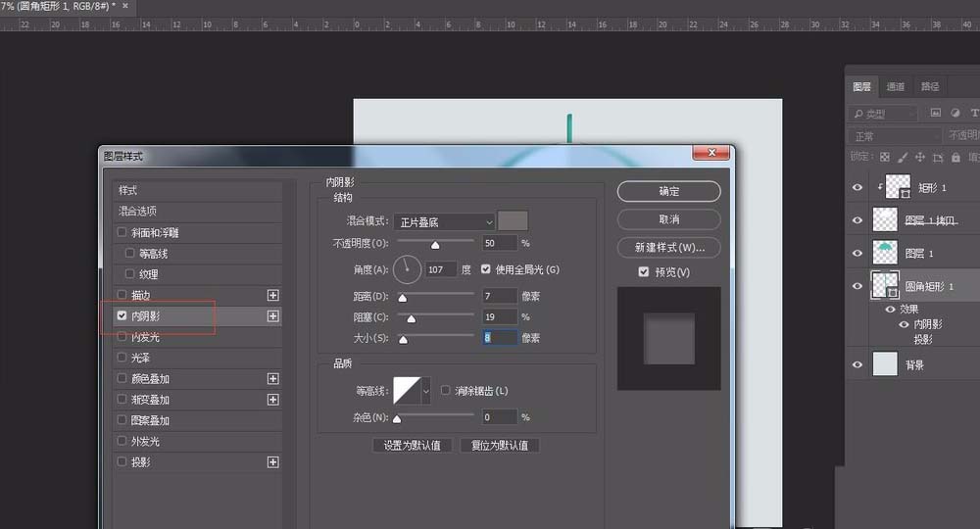Click the plus icon beside 内阴影
Image resolution: width=980 pixels, height=529 pixels.
point(273,316)
